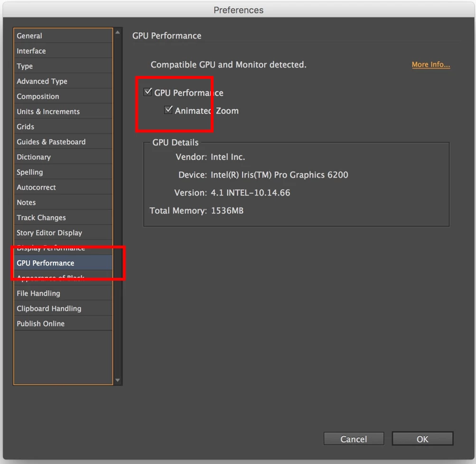Open the Grids preferences
This screenshot has height=464, width=476.
click(x=63, y=127)
